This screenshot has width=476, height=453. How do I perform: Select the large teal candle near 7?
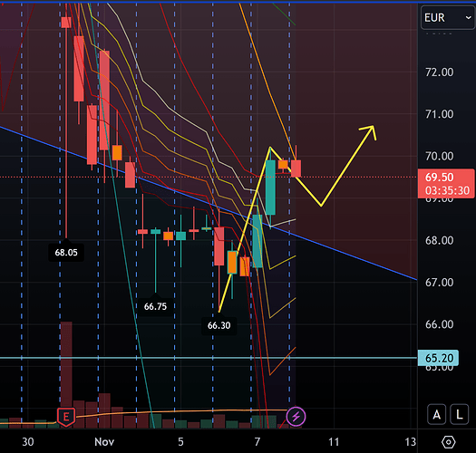(x=270, y=188)
